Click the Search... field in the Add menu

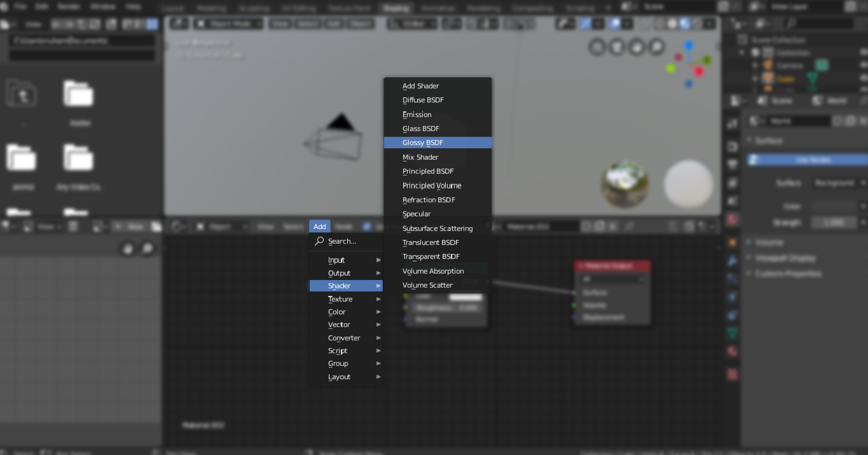347,242
